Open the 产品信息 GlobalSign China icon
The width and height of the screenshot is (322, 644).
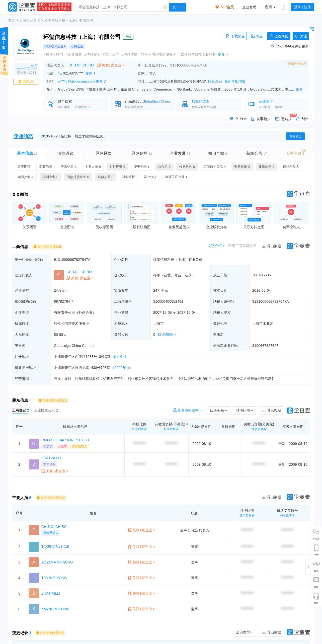click(118, 104)
